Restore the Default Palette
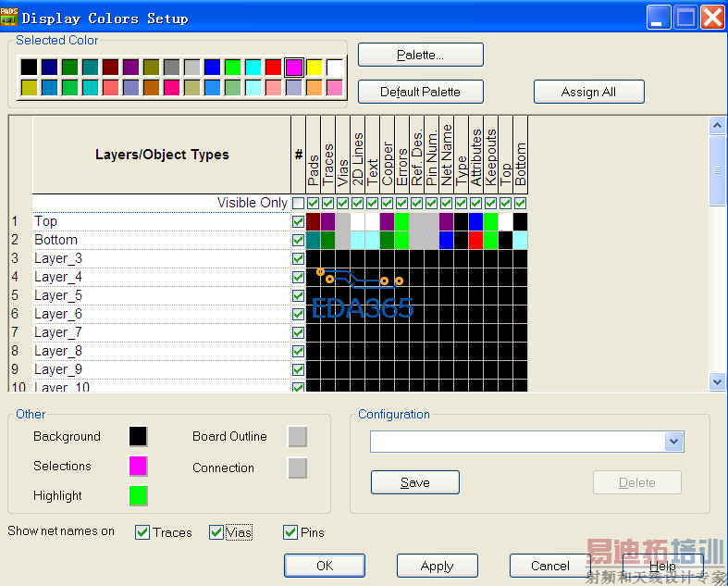The width and height of the screenshot is (728, 586). 421,92
